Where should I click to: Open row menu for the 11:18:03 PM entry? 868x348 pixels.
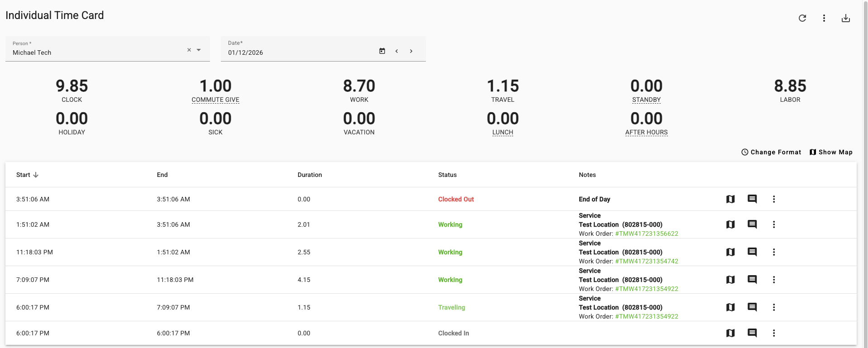coord(774,252)
